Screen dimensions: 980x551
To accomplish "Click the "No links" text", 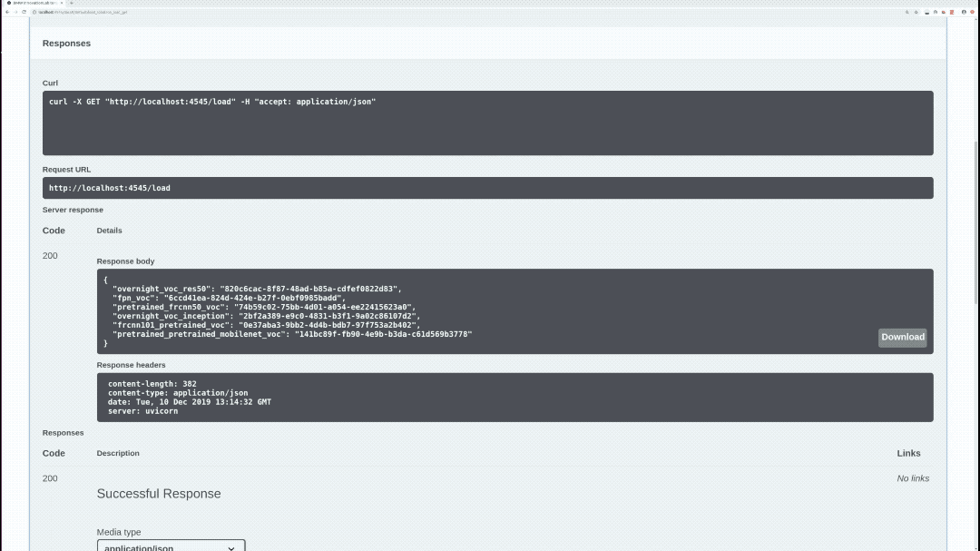I will pos(913,478).
